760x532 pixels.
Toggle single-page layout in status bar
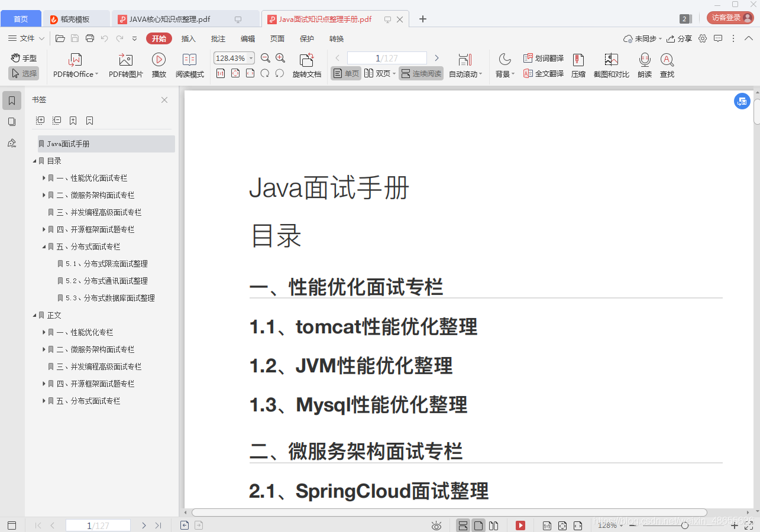click(478, 525)
